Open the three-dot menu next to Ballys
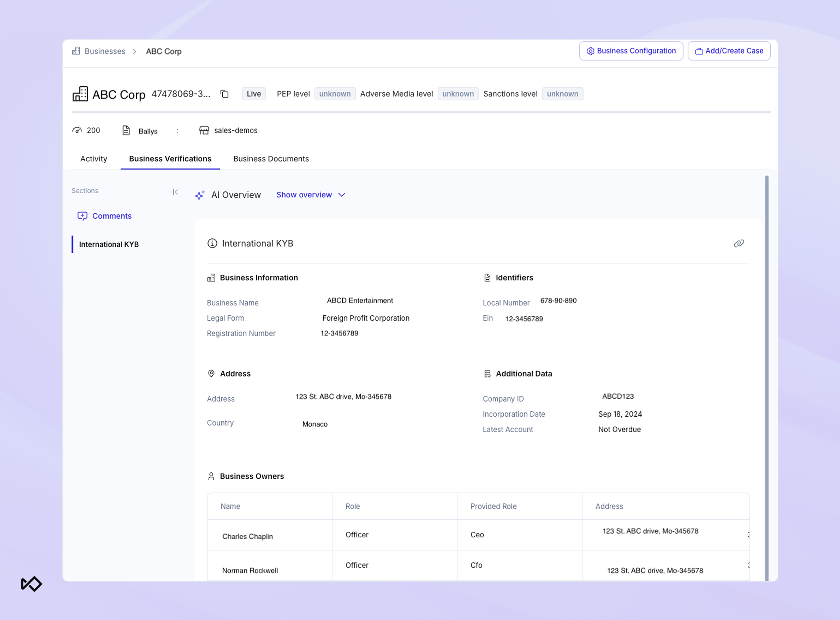Viewport: 840px width, 620px height. tap(177, 131)
